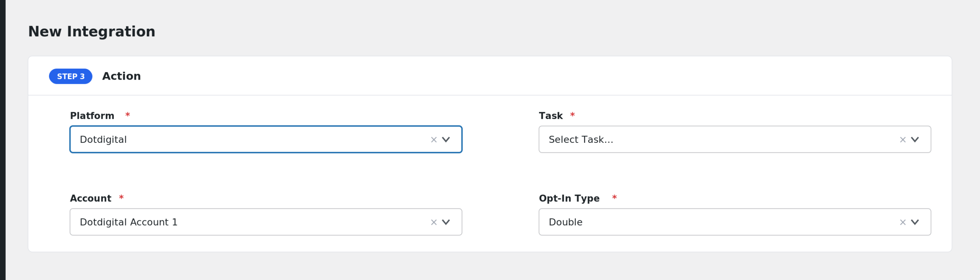Click the Action section heading
This screenshot has width=980, height=280.
point(121,76)
